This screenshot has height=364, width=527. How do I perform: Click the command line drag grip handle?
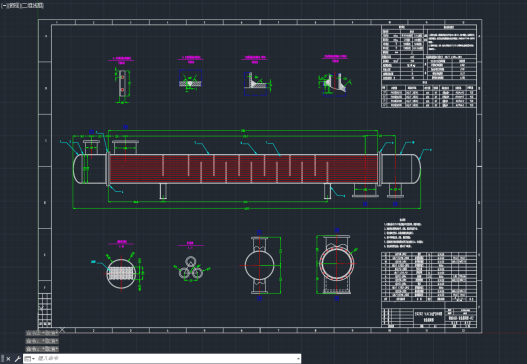coord(2,359)
